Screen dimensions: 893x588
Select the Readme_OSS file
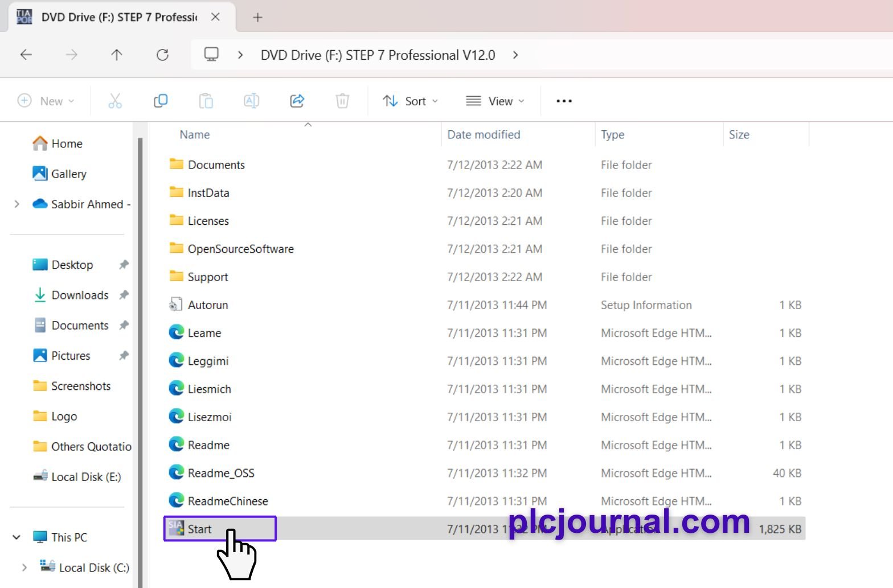tap(212, 472)
